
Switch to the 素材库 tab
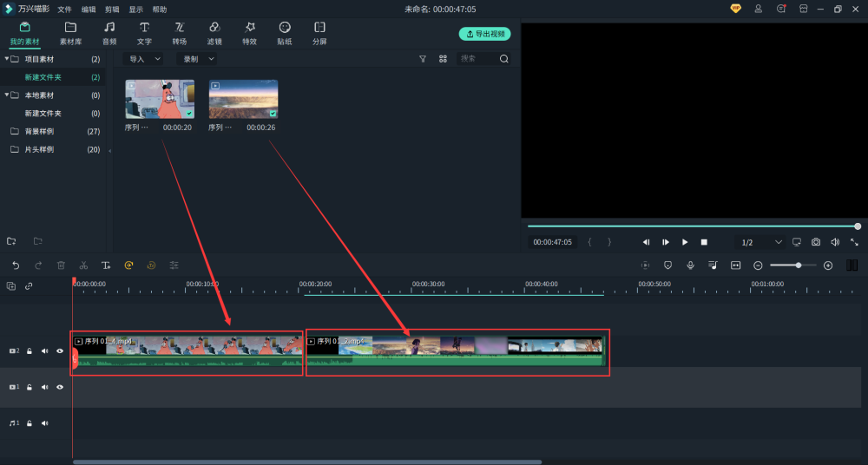(x=70, y=34)
